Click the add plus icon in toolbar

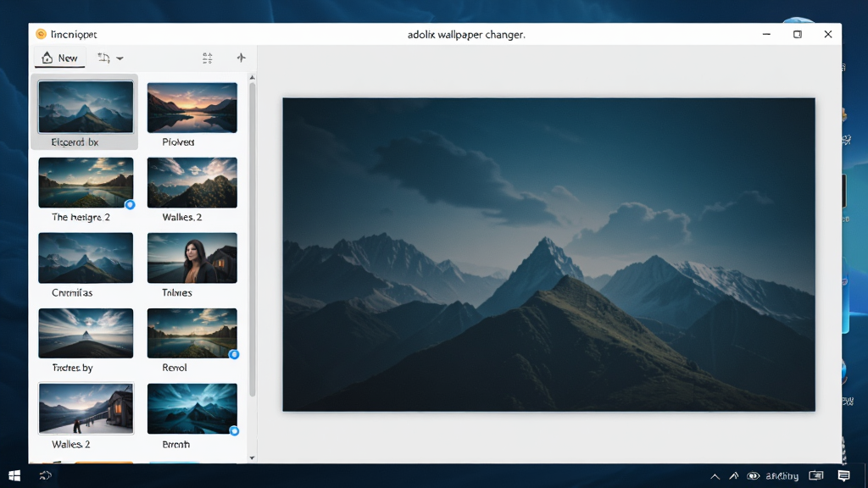(241, 58)
